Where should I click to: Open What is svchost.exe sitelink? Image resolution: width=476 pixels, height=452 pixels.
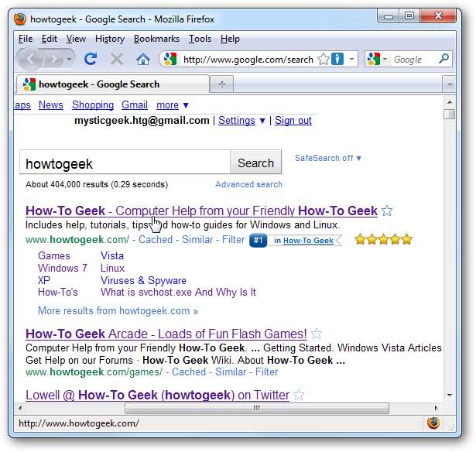[178, 293]
